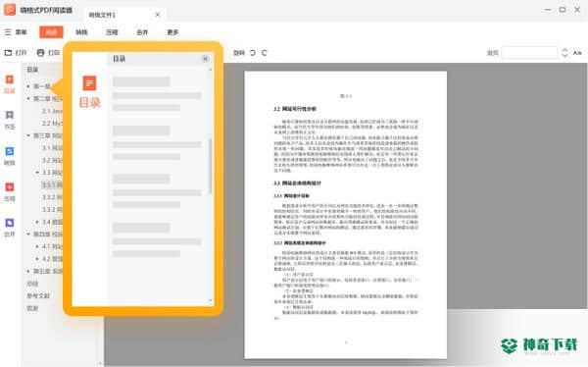Select outline entry 3.3.3
Screen dimensions: 588x367
click(52, 209)
